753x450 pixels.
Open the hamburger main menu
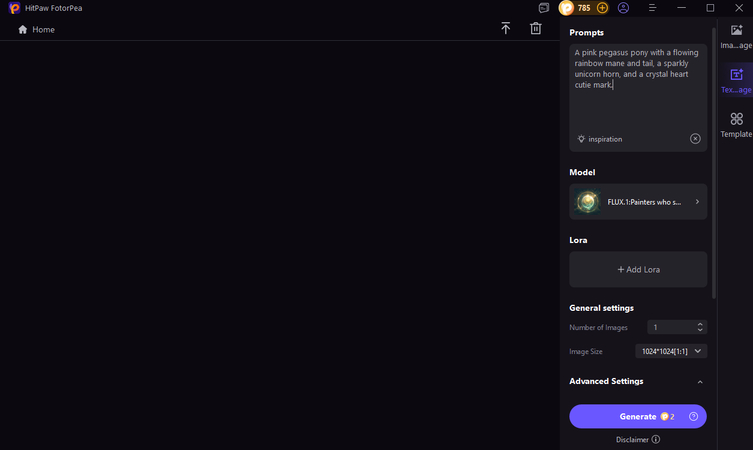pyautogui.click(x=652, y=8)
